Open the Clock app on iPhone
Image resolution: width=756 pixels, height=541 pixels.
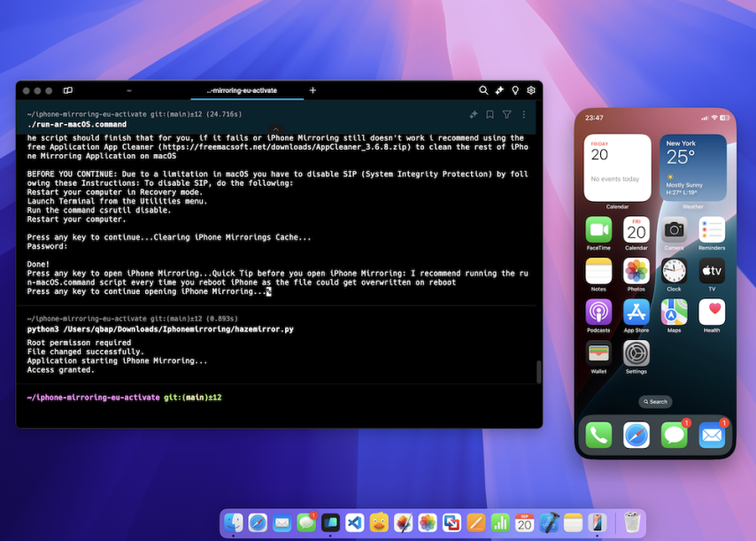click(x=674, y=271)
